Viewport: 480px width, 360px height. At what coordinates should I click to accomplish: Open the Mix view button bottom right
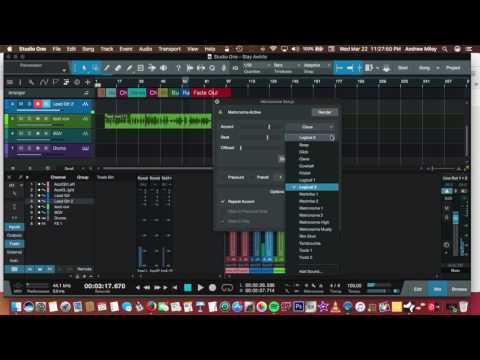(437, 289)
